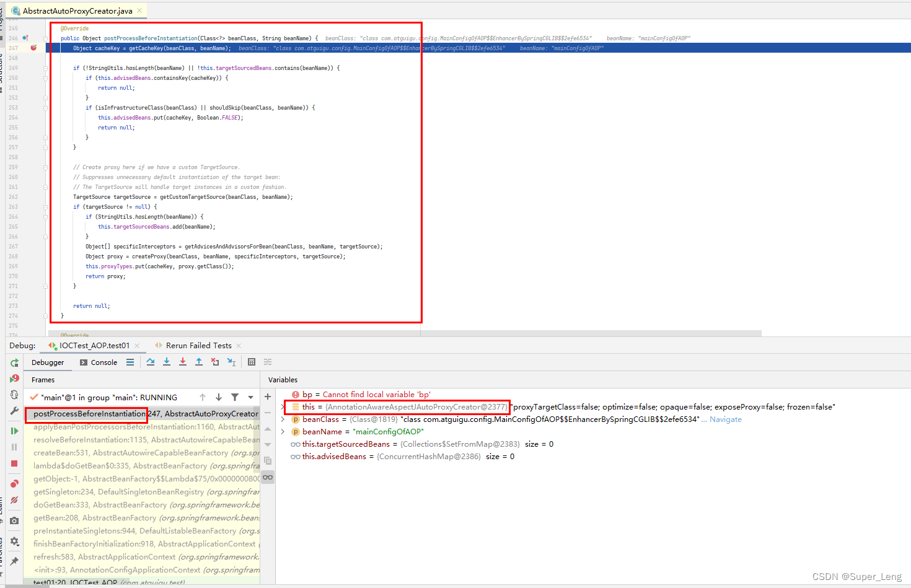
Task: Select this.advisedBeans watch row
Action: pos(402,457)
